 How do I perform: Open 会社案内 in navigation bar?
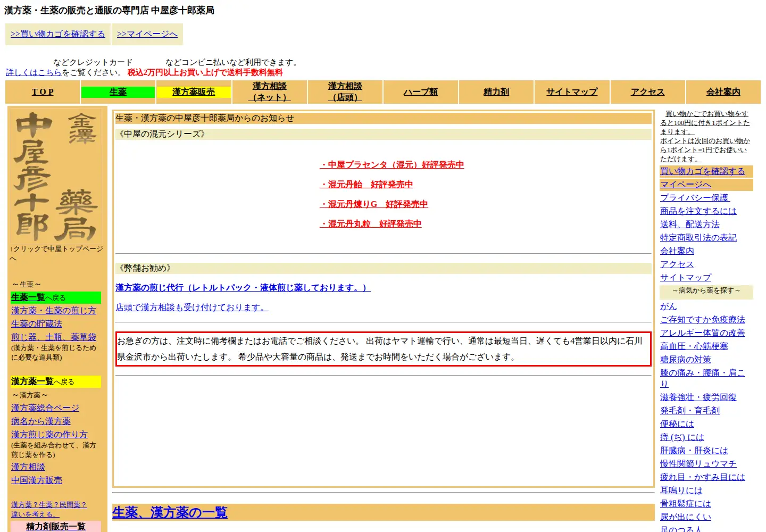tap(723, 92)
